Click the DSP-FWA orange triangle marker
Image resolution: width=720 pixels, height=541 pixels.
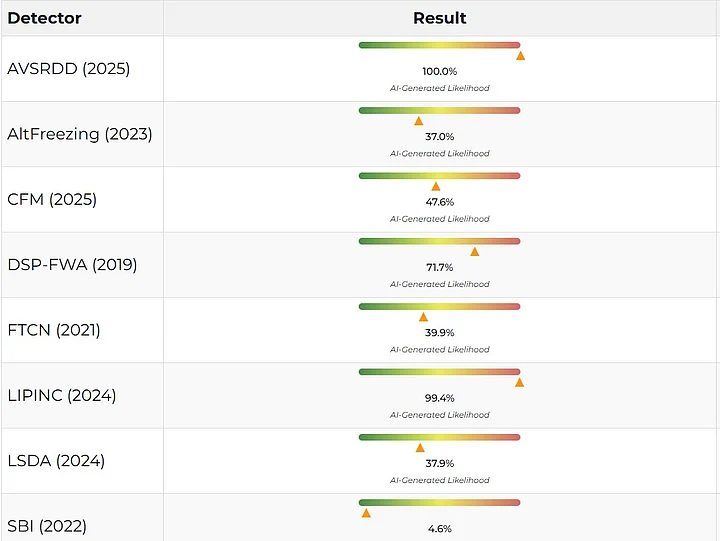(474, 252)
